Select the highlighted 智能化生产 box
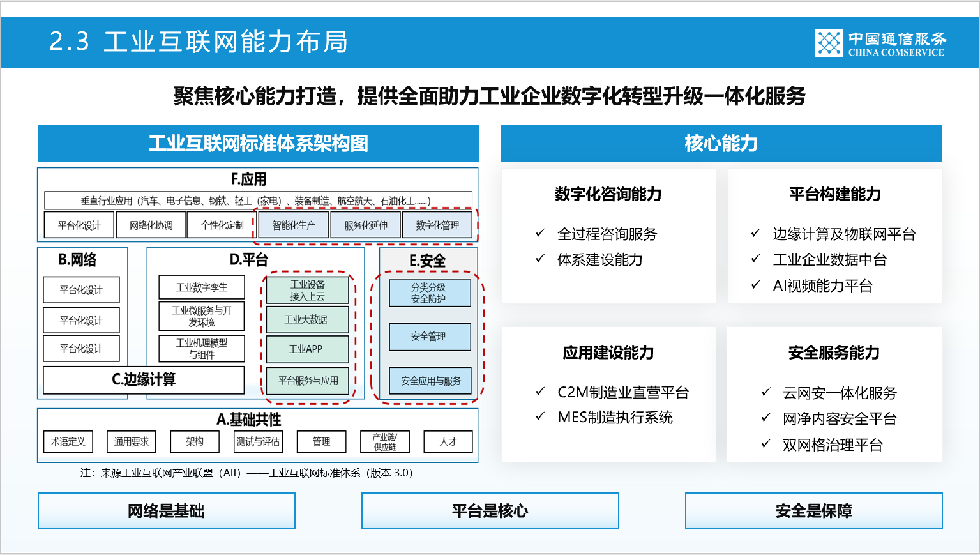This screenshot has height=555, width=980. [x=294, y=225]
